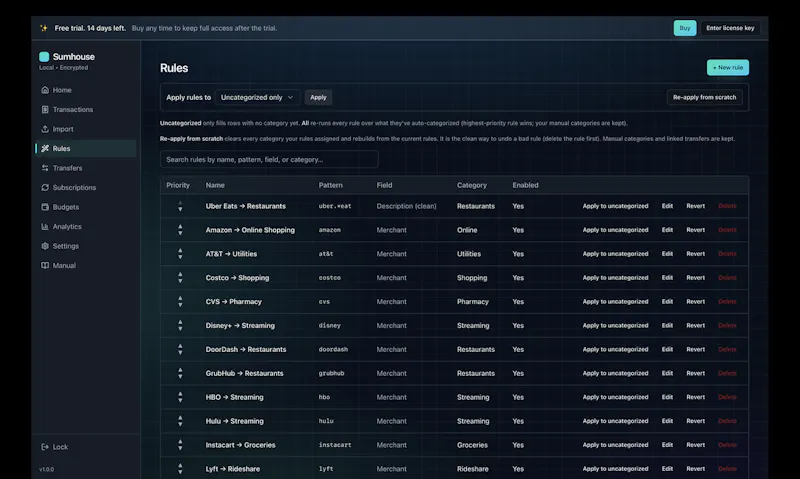Click the Lock exit icon
The image size is (800, 479).
click(45, 447)
